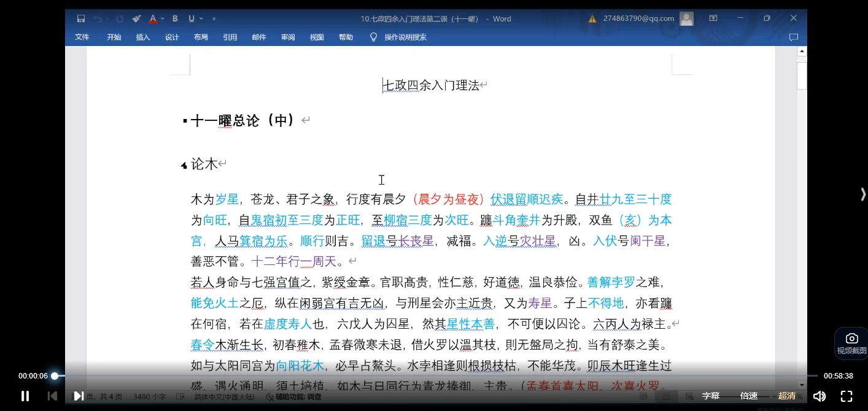Select the Format Painter icon
This screenshot has height=411, width=868.
pos(136,18)
